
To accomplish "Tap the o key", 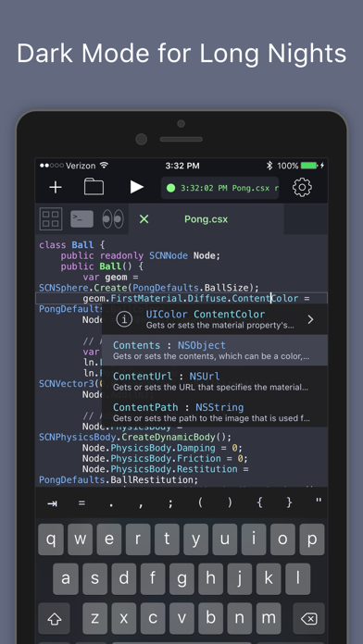I will pos(282,539).
